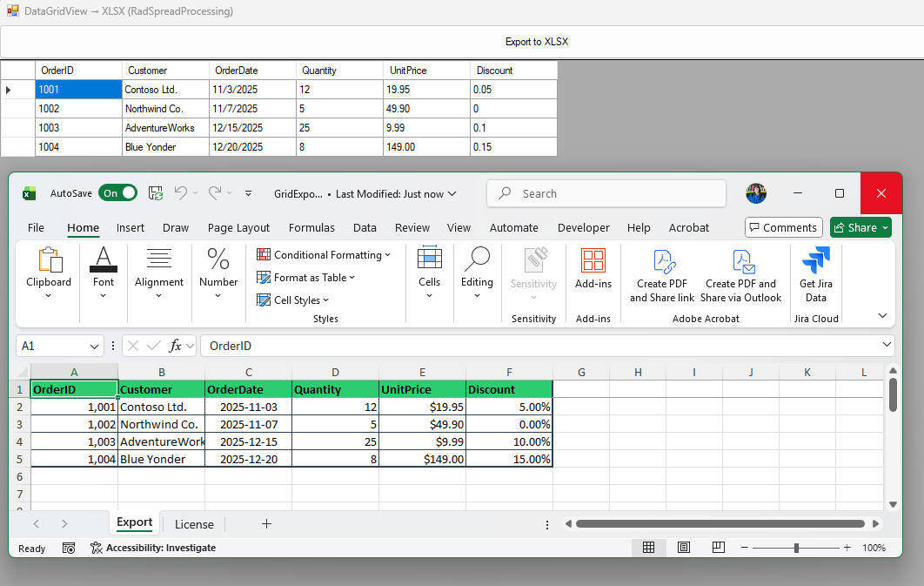
Task: Switch to the Insert ribbon tab
Action: (131, 227)
